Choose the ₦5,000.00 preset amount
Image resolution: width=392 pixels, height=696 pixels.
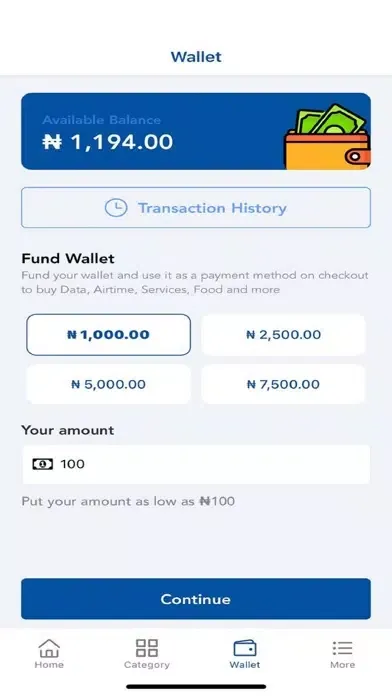click(108, 384)
